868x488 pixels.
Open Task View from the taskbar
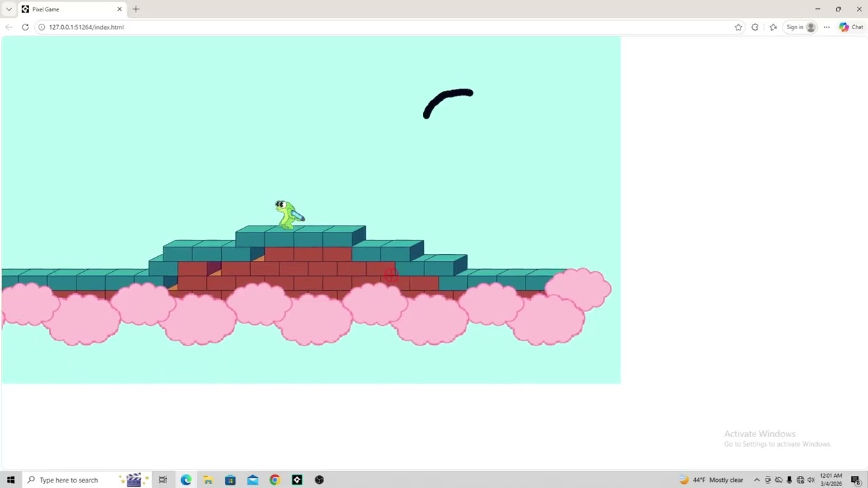pos(163,480)
